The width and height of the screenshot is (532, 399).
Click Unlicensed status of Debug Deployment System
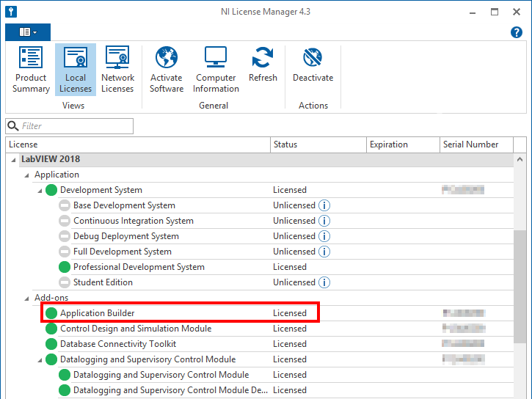coord(294,236)
